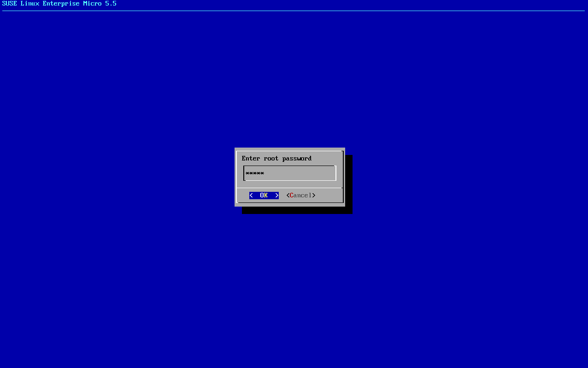588x368 pixels.
Task: Click the Enter root password title text
Action: 276,158
